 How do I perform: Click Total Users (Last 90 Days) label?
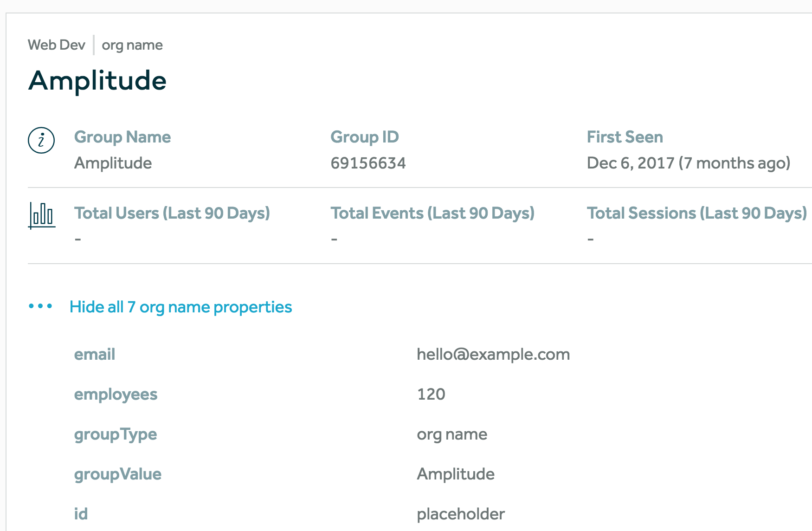(172, 213)
